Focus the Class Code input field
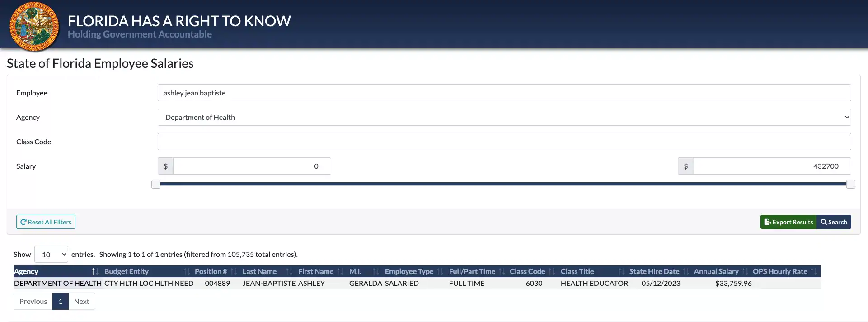This screenshot has width=868, height=322. (x=504, y=142)
